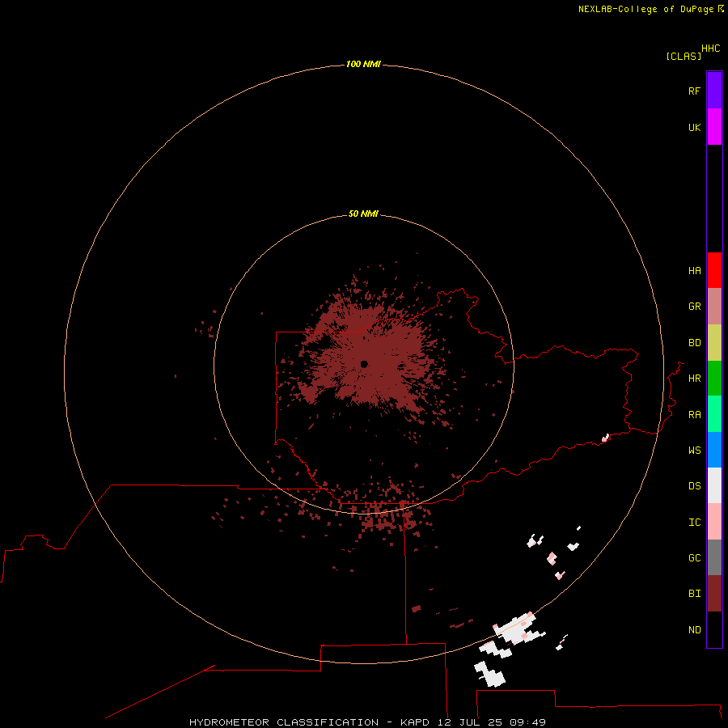Select the BD yellow legend swatch

coord(714,343)
